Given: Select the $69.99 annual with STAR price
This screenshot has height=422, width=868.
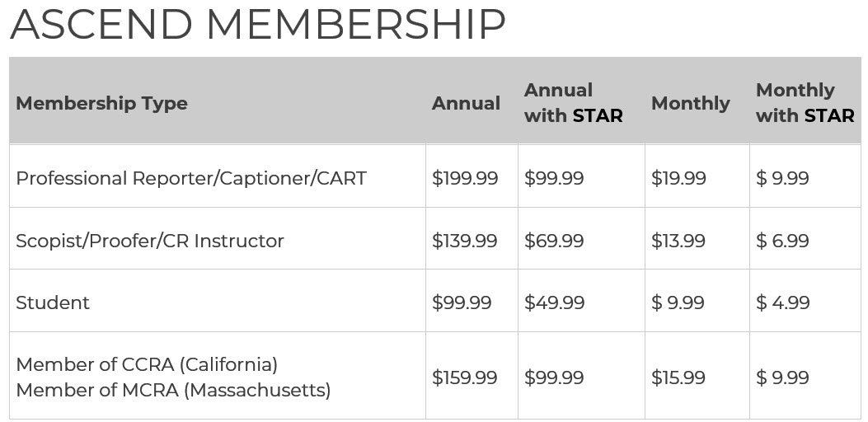Looking at the screenshot, I should tap(554, 241).
